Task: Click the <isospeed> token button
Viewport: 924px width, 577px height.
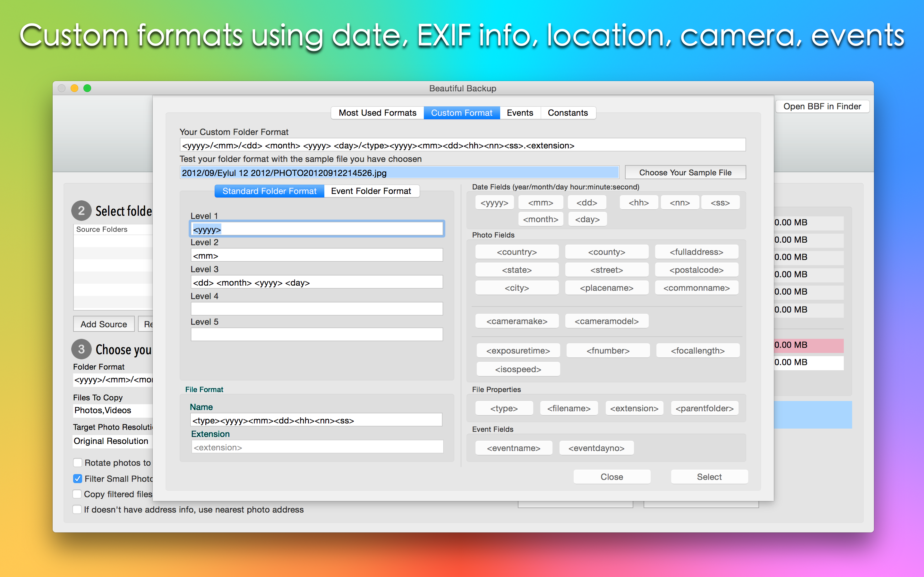Action: coord(518,369)
